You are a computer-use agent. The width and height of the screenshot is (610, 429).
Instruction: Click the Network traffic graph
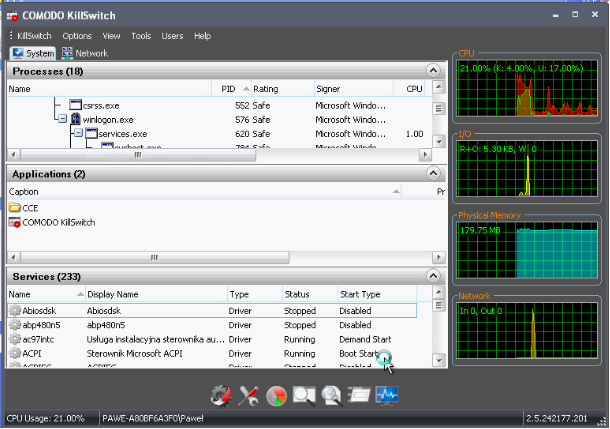(x=527, y=331)
